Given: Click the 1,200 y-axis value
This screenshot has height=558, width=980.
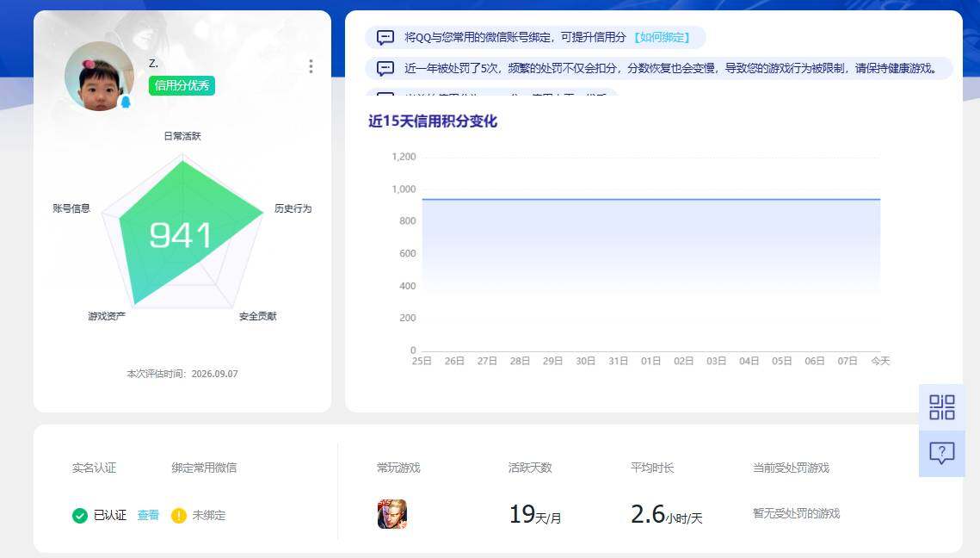Looking at the screenshot, I should point(404,157).
